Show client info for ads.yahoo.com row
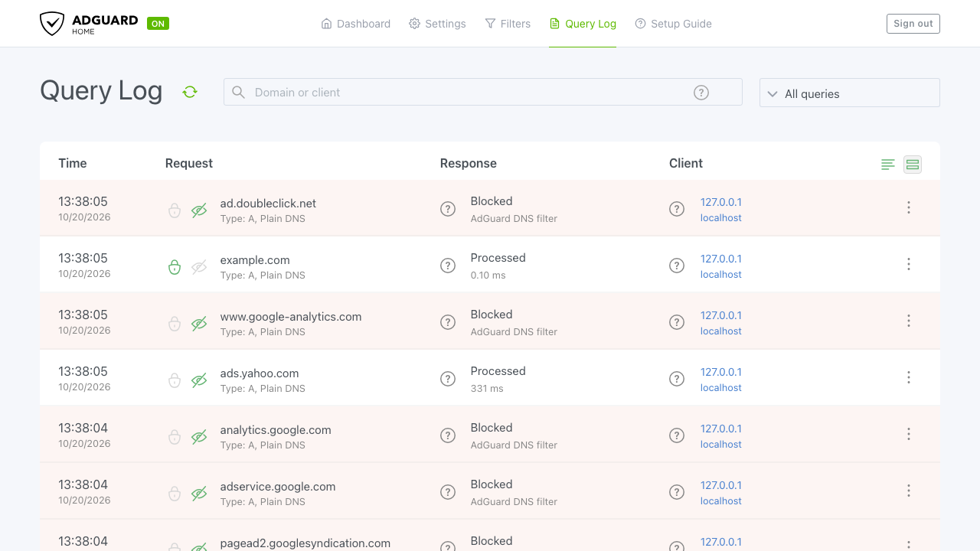This screenshot has width=980, height=551. click(677, 379)
